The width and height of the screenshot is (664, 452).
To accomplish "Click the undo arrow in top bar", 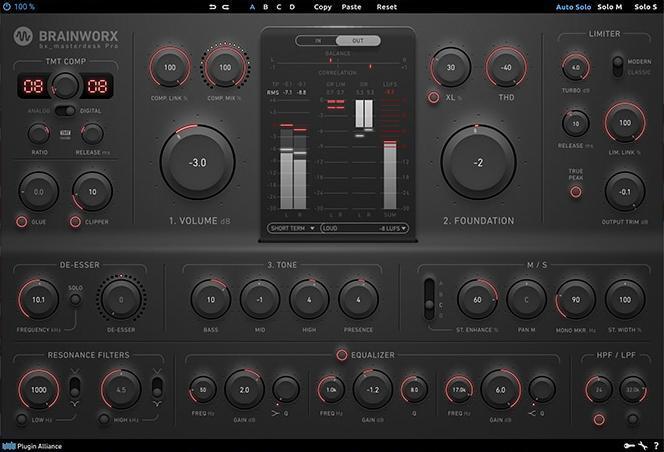I will click(213, 7).
